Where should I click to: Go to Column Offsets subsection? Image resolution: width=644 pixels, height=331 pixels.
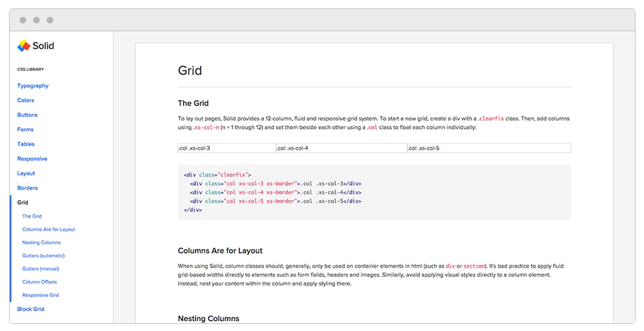(39, 282)
